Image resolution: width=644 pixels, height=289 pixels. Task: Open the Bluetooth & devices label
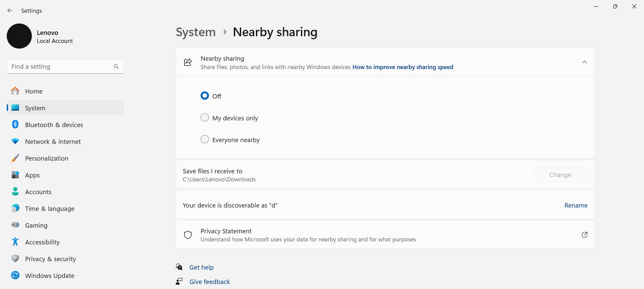[x=54, y=125]
